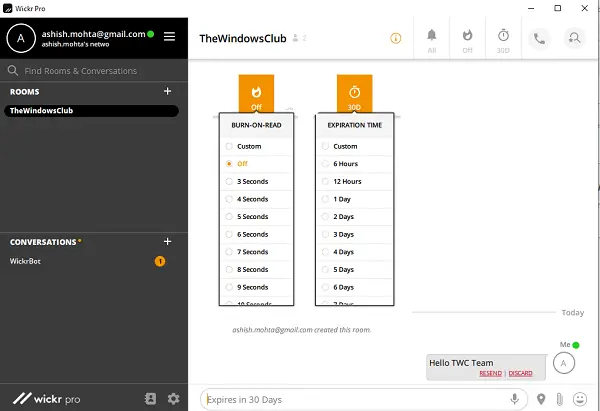Select 6 Hours expiration option

click(x=354, y=164)
